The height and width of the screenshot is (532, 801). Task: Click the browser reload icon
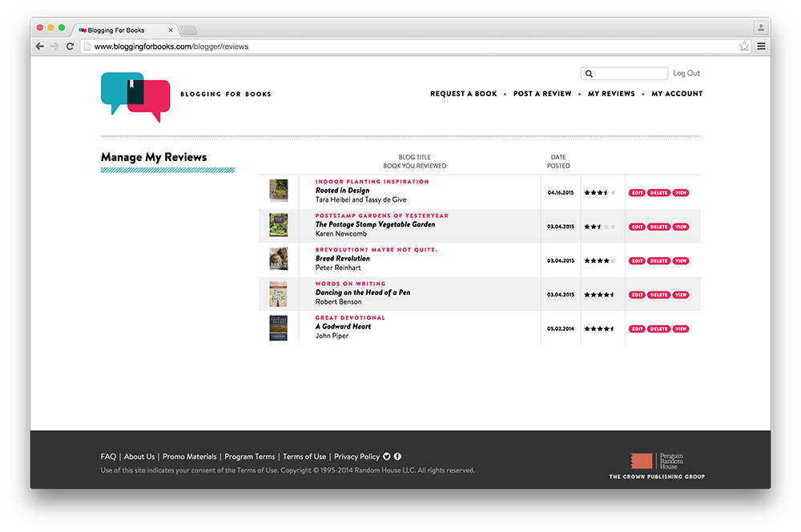coord(70,46)
